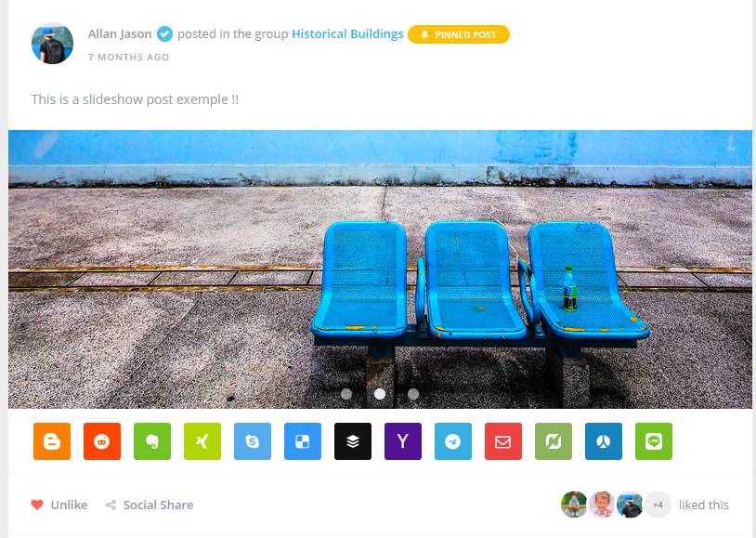
Task: Bookmark the post on Delicious
Action: point(303,441)
